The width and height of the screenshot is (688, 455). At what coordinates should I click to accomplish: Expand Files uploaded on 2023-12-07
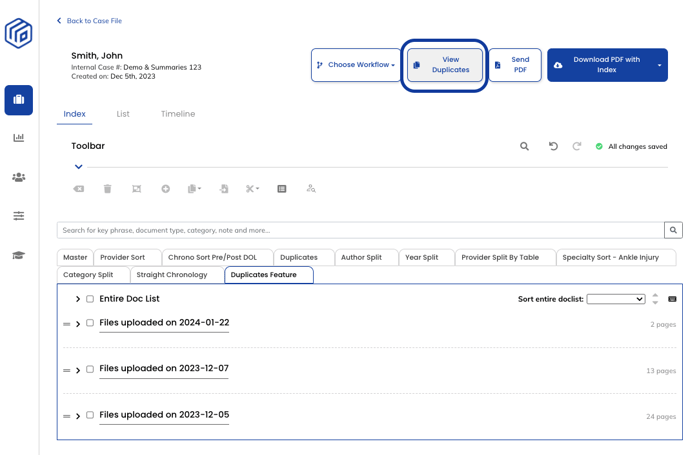tap(78, 370)
